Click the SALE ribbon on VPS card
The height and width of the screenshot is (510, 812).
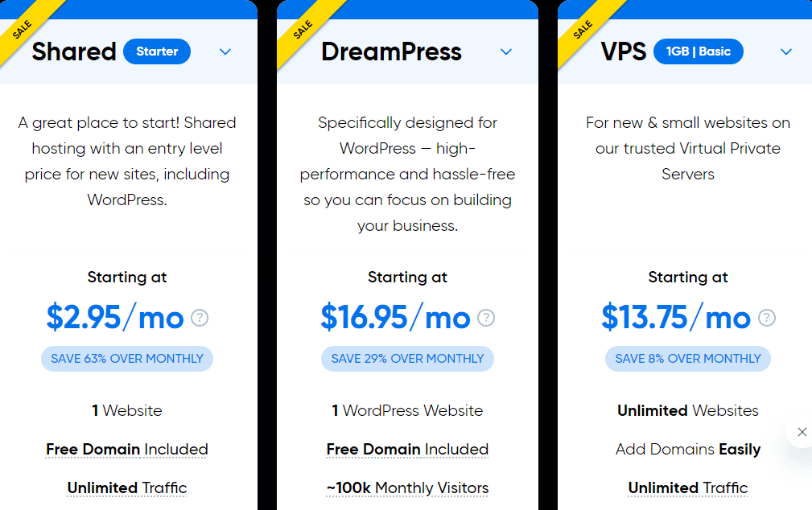click(x=582, y=30)
